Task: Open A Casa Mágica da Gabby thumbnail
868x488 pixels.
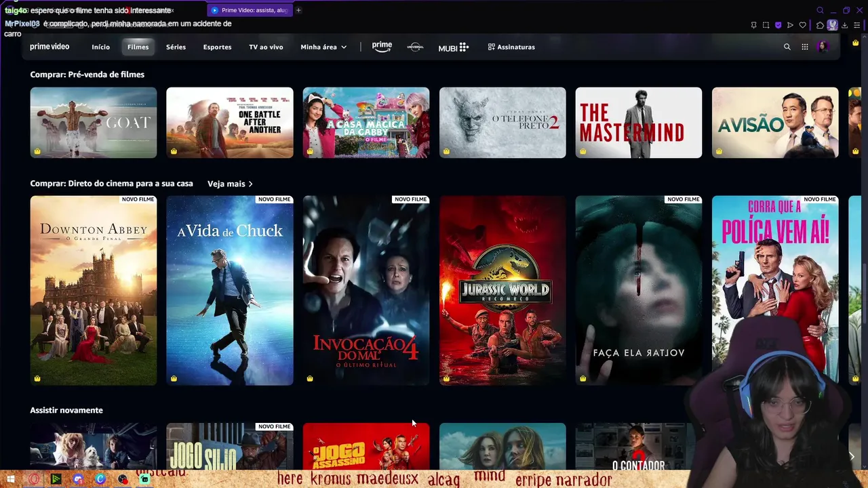Action: pos(366,123)
